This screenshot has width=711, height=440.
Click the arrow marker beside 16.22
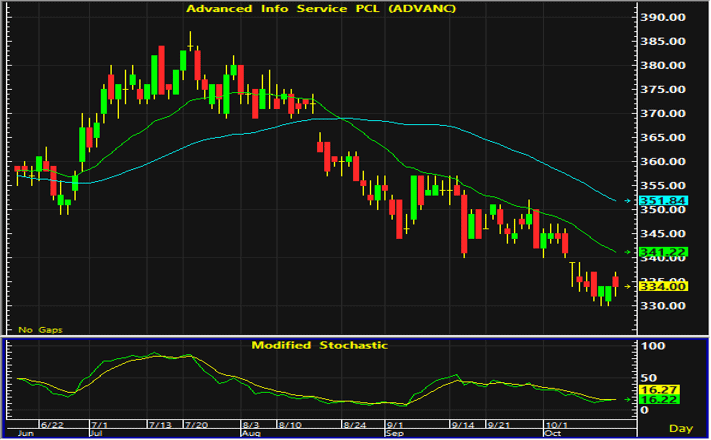point(628,400)
